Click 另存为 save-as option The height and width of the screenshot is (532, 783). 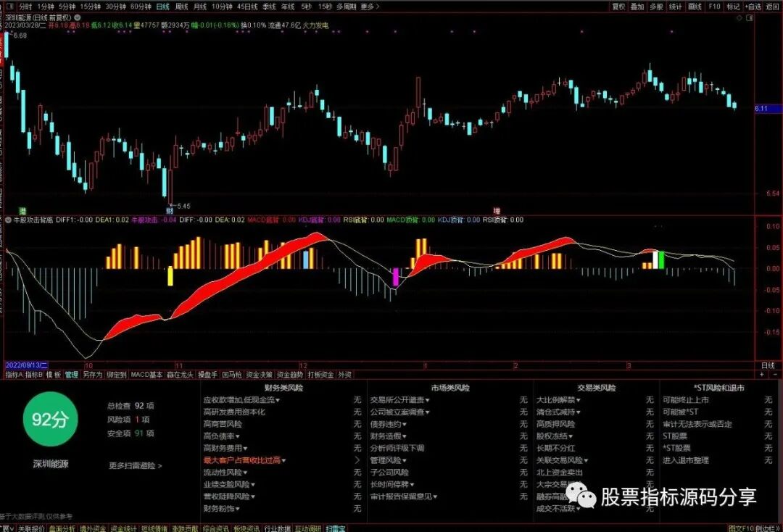pyautogui.click(x=92, y=375)
